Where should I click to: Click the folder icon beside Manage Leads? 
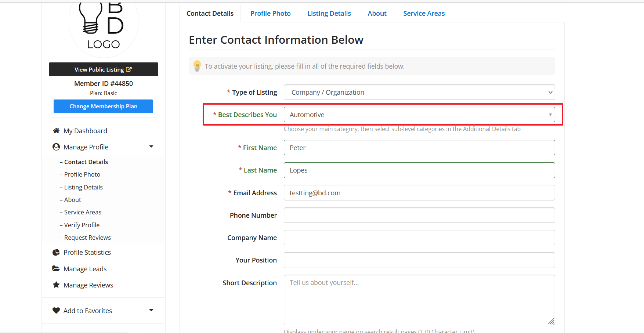tap(56, 269)
